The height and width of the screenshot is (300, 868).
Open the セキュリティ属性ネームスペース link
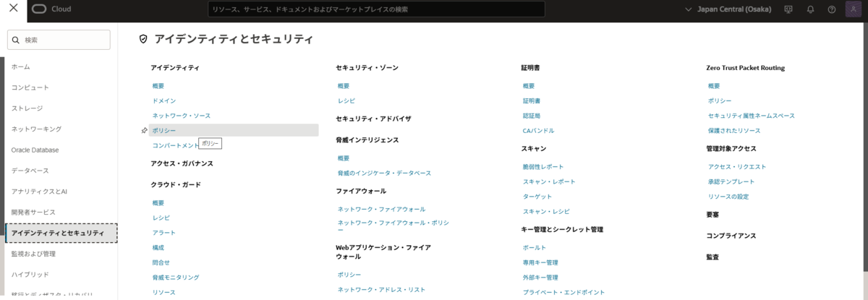coord(752,116)
